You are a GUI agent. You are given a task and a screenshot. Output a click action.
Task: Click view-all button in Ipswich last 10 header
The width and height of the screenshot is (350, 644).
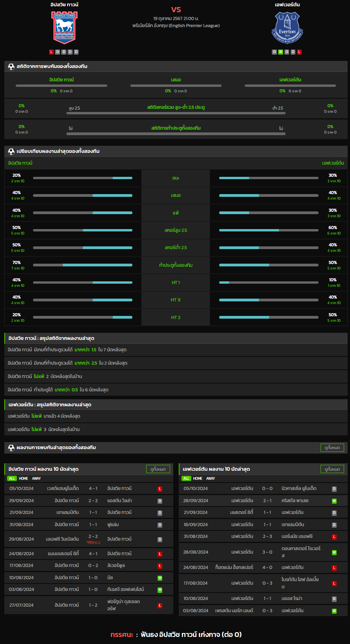tap(158, 469)
